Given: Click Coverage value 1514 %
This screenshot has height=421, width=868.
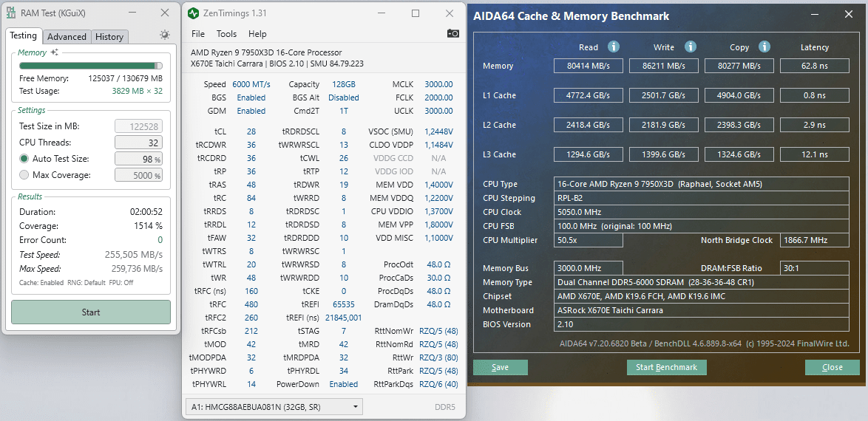Looking at the screenshot, I should (x=149, y=226).
